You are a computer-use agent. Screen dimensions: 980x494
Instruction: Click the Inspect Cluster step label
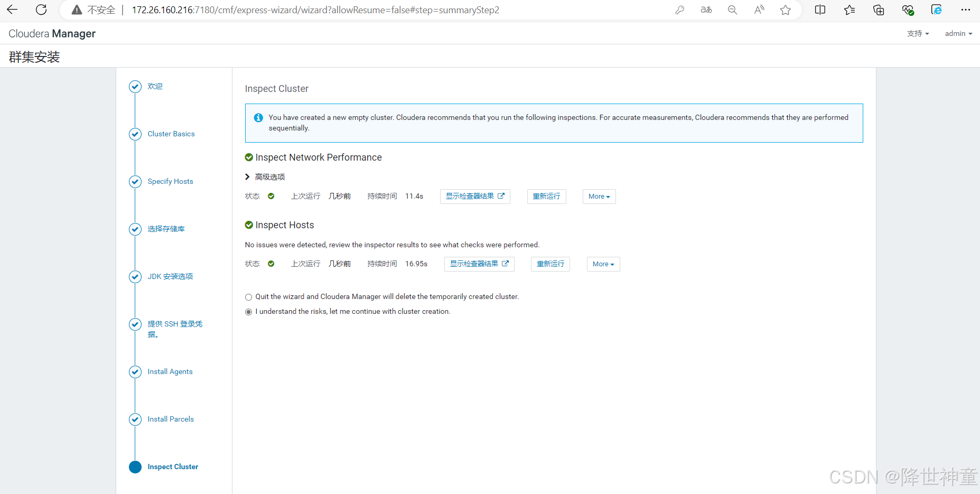click(173, 467)
